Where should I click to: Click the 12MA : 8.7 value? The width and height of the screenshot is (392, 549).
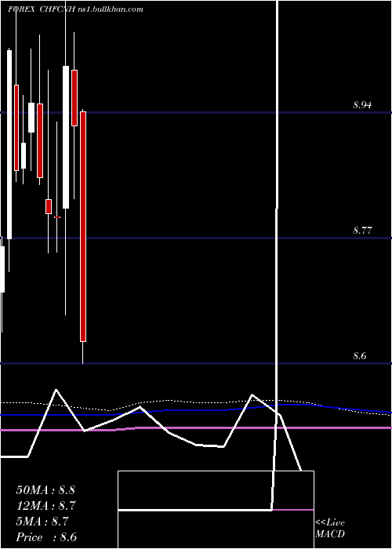(46, 506)
